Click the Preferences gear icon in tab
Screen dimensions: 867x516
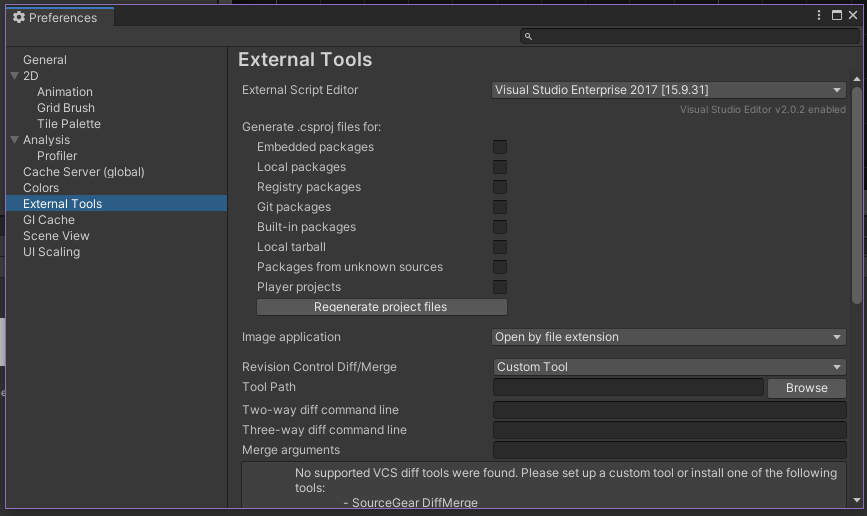(18, 18)
